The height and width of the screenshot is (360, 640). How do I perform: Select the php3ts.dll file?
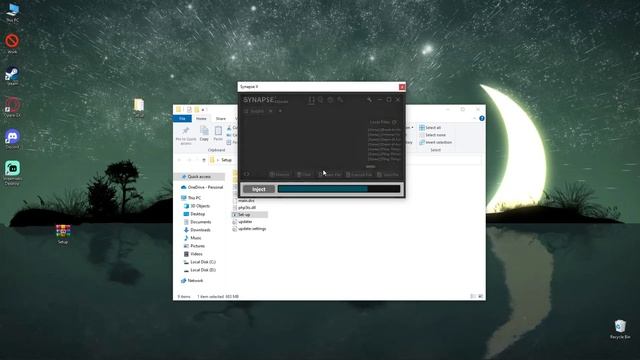tap(244, 208)
